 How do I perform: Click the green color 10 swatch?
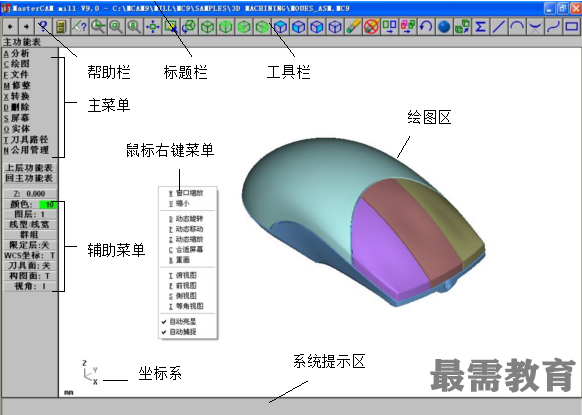pyautogui.click(x=48, y=204)
